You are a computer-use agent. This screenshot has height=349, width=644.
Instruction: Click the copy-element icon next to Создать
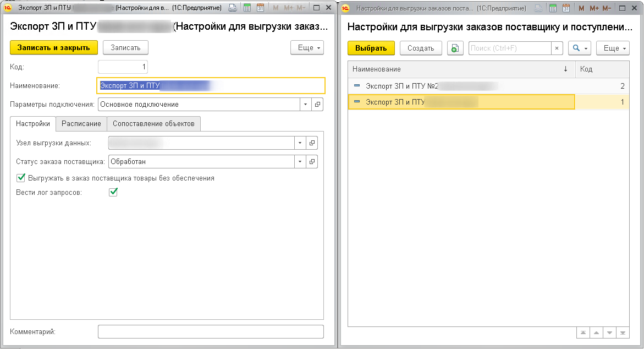click(x=455, y=48)
